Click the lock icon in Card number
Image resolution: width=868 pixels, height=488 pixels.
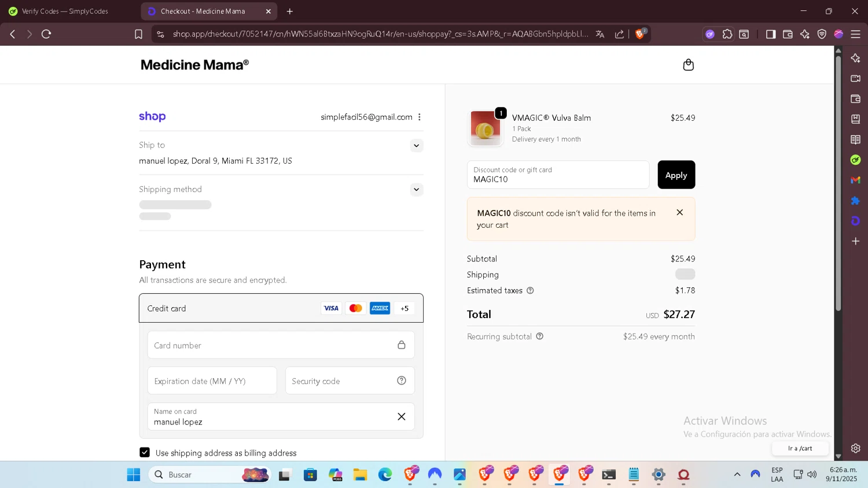pos(402,345)
